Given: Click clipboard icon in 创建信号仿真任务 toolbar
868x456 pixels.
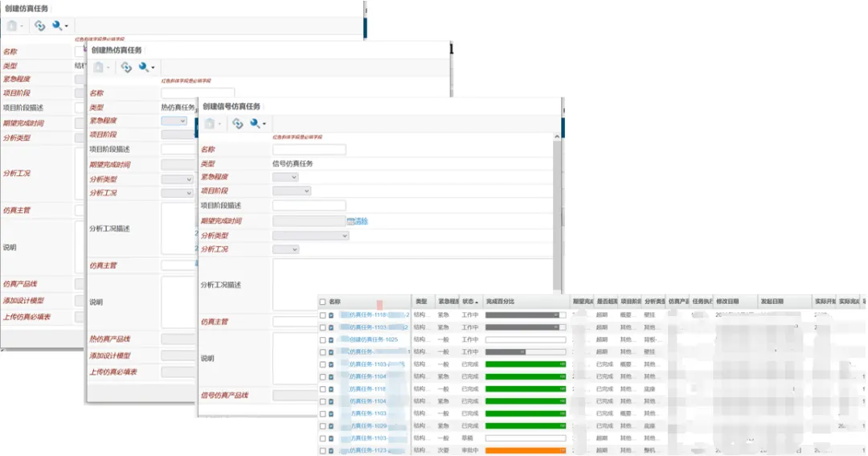Looking at the screenshot, I should click(x=211, y=123).
